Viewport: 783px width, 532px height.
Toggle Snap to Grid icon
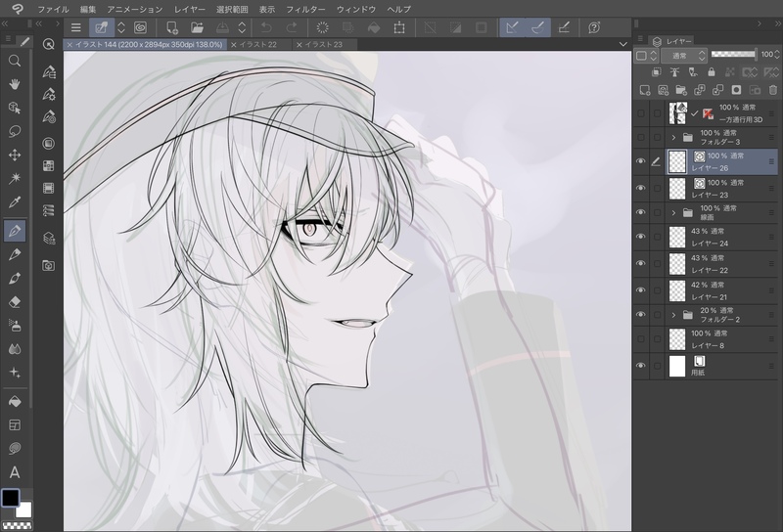564,27
